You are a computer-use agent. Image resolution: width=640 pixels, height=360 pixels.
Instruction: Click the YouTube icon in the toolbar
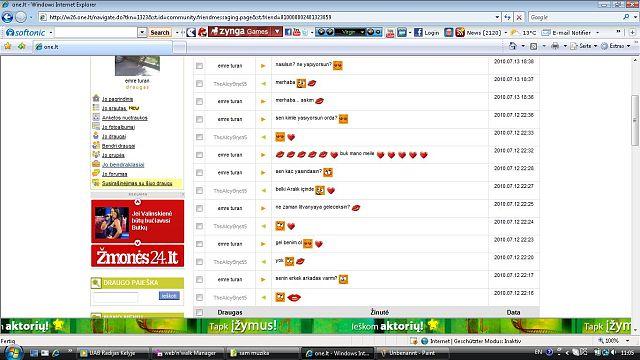pyautogui.click(x=390, y=32)
